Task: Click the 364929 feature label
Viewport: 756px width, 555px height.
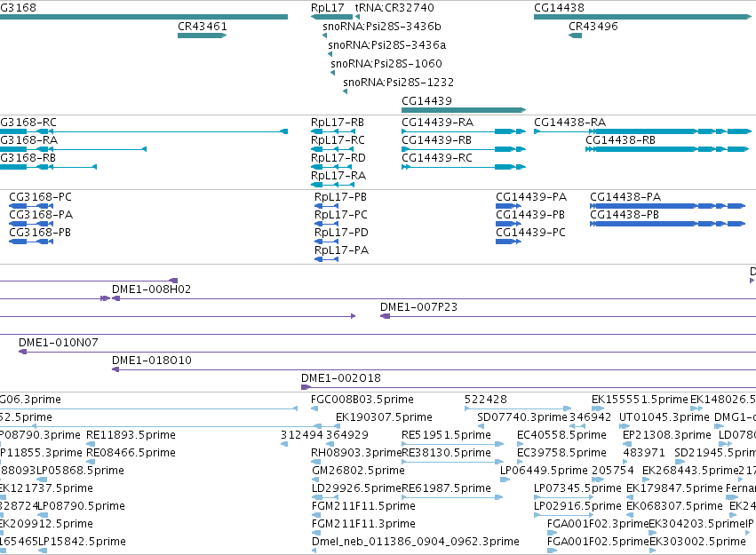Action: tap(347, 435)
